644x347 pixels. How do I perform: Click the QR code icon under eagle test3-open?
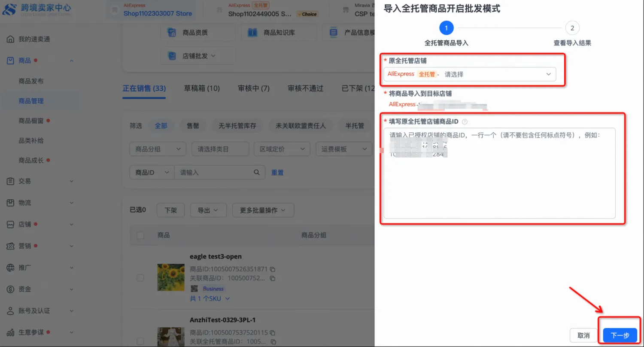pos(194,289)
